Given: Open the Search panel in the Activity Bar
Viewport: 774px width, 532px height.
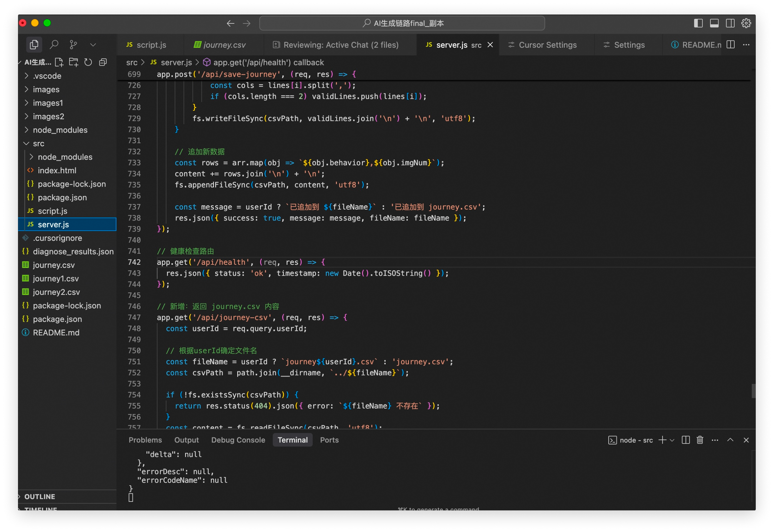Looking at the screenshot, I should [54, 44].
